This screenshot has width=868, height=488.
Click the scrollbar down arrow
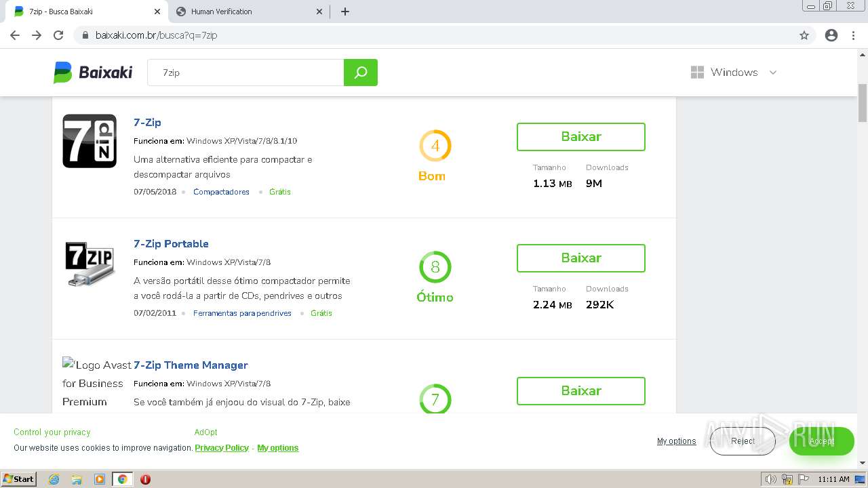[863, 463]
